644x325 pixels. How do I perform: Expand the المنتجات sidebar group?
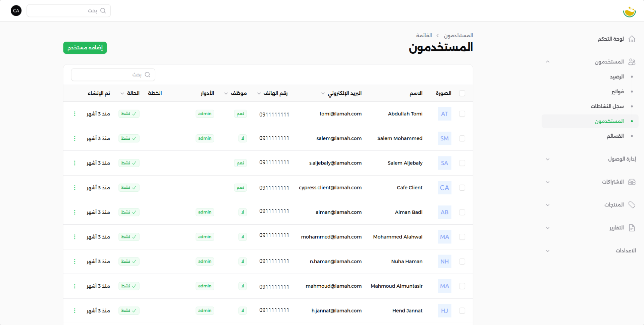point(547,205)
